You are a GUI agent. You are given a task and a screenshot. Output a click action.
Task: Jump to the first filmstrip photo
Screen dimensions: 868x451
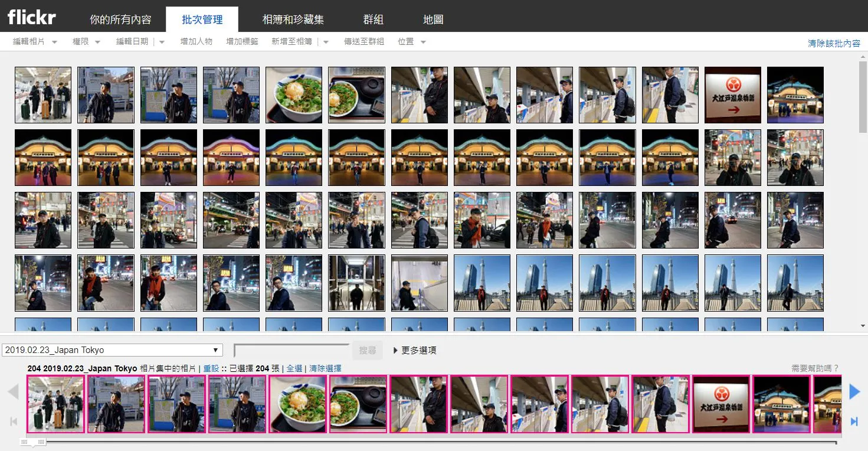pyautogui.click(x=14, y=421)
